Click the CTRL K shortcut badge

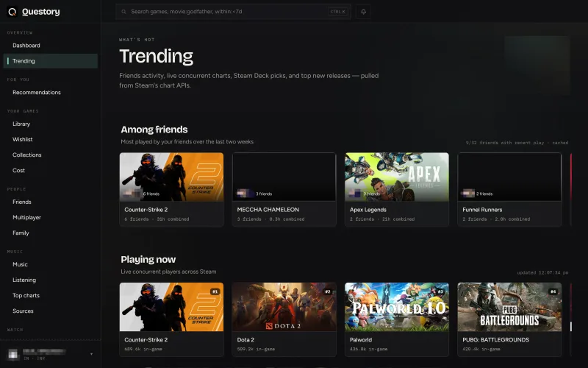coord(338,12)
